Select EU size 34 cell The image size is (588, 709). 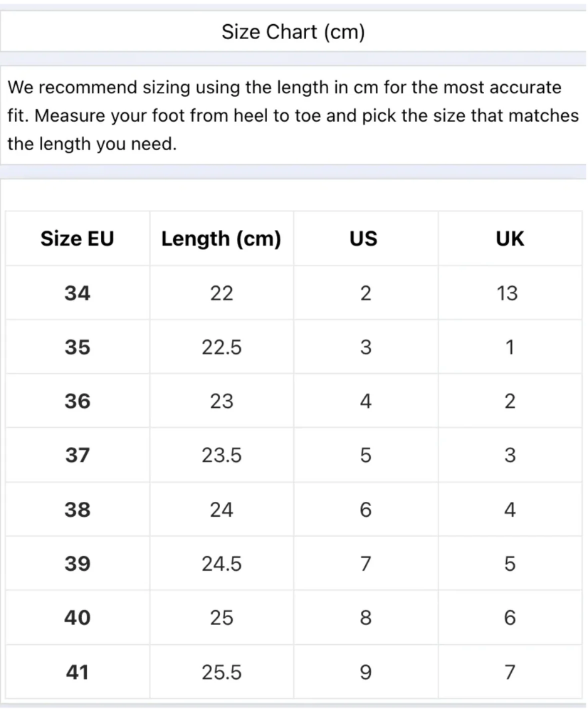coord(77,293)
